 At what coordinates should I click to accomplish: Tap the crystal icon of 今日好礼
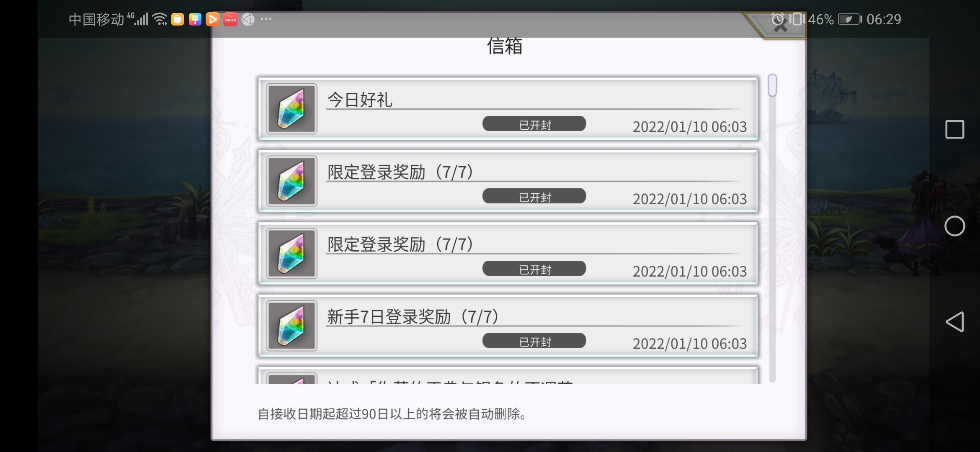pyautogui.click(x=291, y=109)
